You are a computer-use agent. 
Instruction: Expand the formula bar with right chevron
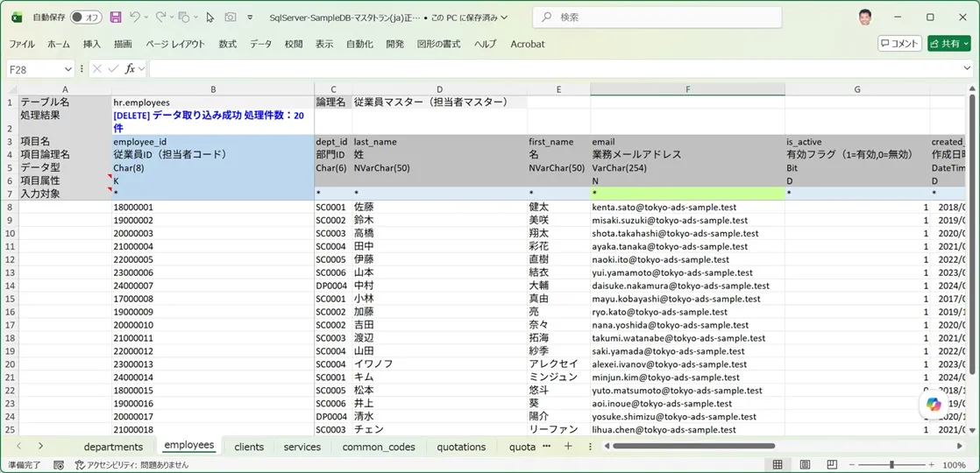tap(967, 69)
